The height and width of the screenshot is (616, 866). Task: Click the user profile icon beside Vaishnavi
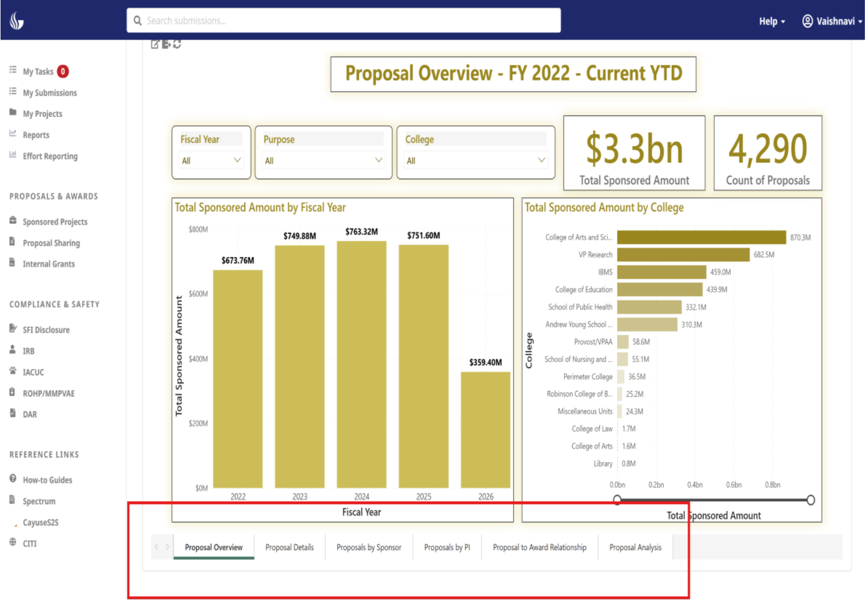pos(807,21)
